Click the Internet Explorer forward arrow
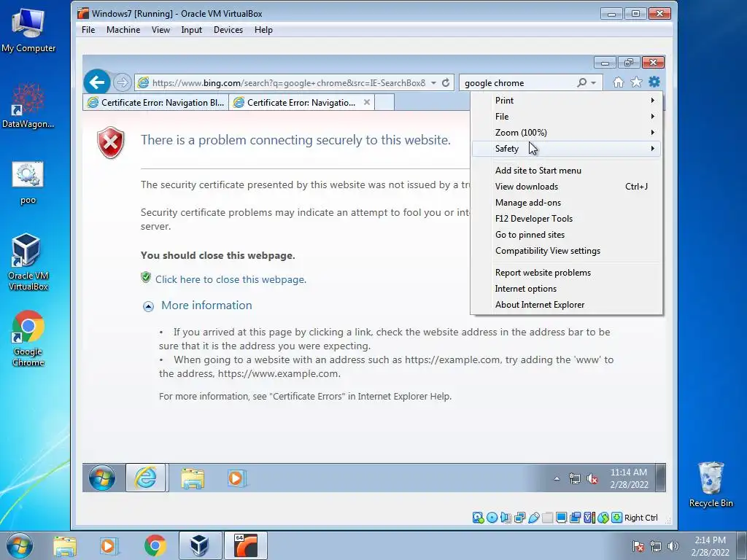The height and width of the screenshot is (560, 747). pyautogui.click(x=123, y=82)
